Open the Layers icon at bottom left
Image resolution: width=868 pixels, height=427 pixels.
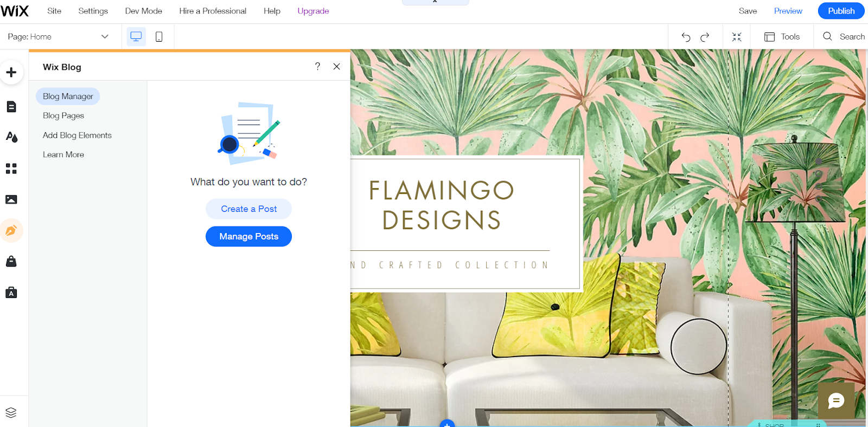(x=11, y=412)
